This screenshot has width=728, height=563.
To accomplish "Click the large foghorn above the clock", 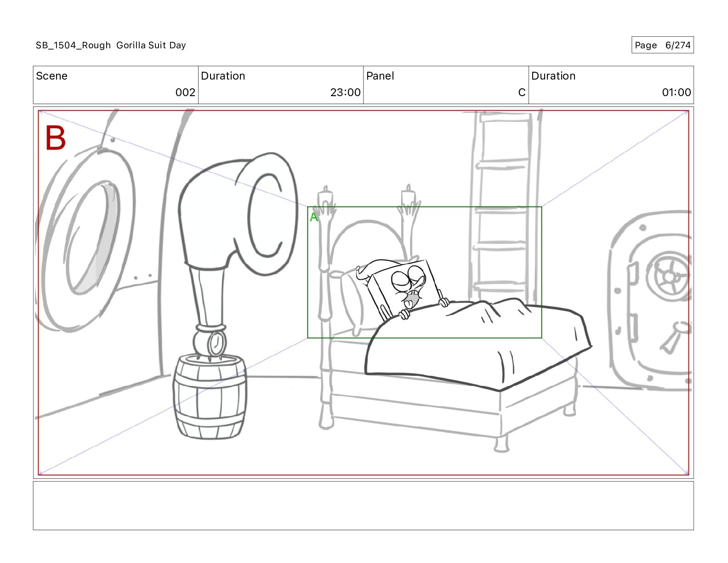I will (239, 216).
